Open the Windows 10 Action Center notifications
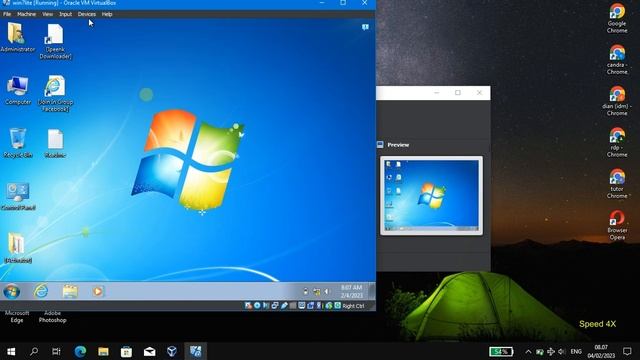 (x=627, y=351)
